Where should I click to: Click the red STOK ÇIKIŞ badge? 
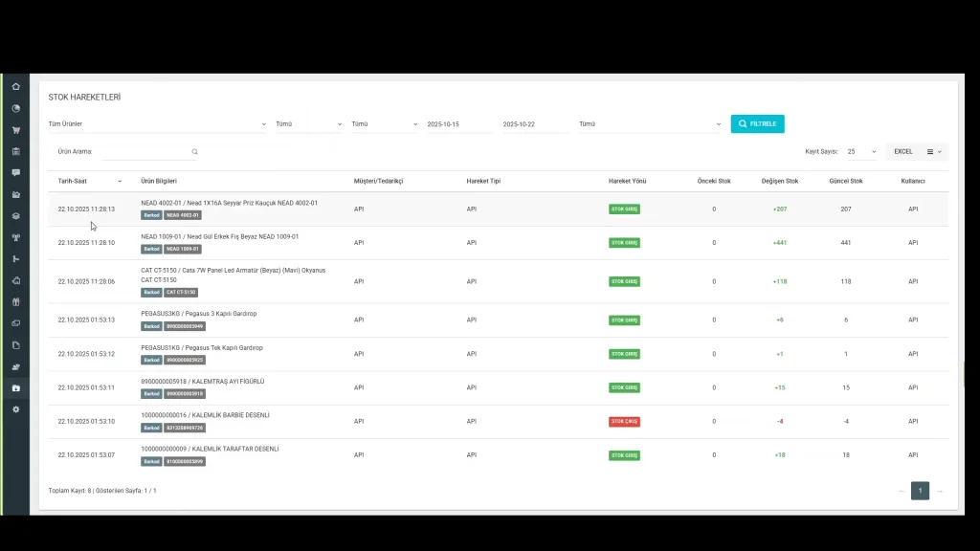point(624,422)
